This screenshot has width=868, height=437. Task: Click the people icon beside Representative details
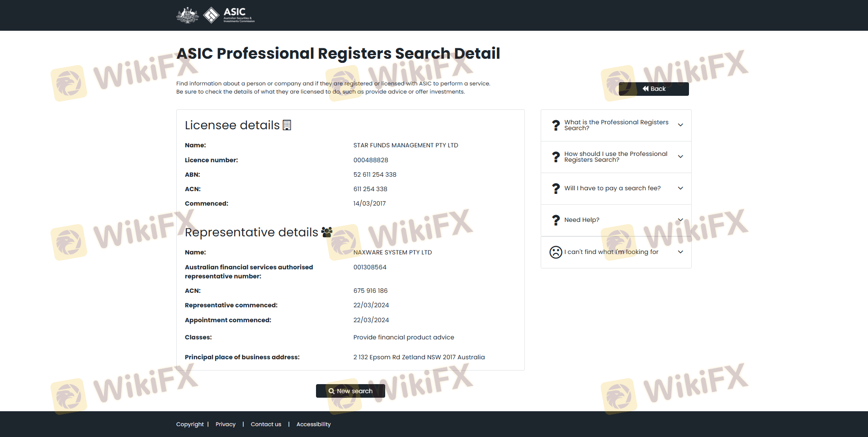coord(326,232)
